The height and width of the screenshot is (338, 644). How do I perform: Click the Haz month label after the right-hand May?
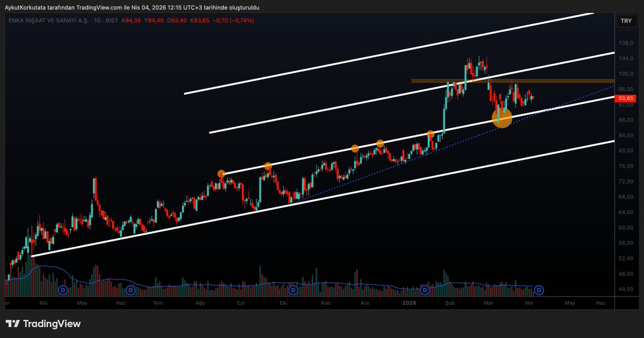click(x=601, y=303)
